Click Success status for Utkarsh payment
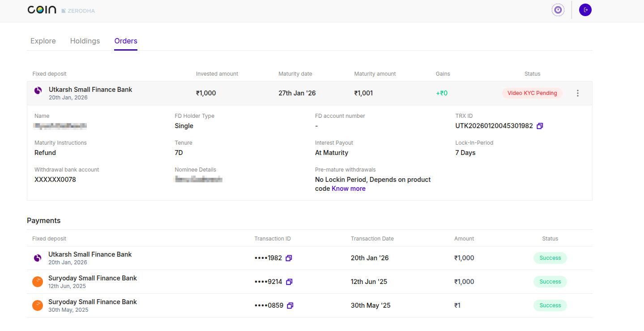Image resolution: width=644 pixels, height=331 pixels. [550, 258]
